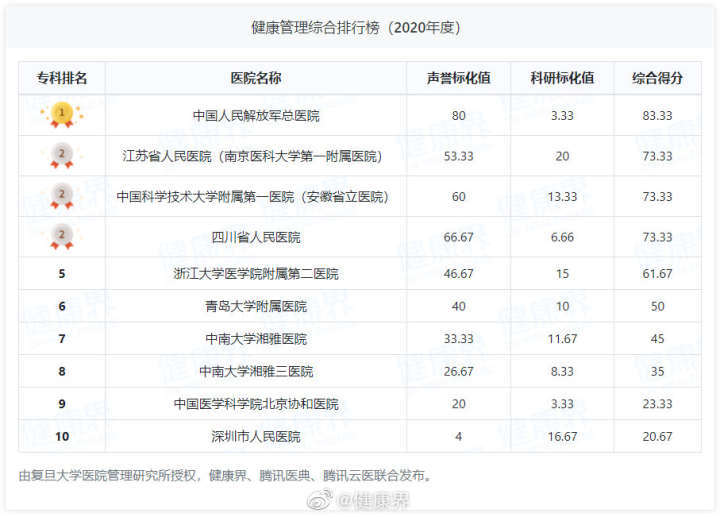Click research value 16.67

click(x=562, y=437)
